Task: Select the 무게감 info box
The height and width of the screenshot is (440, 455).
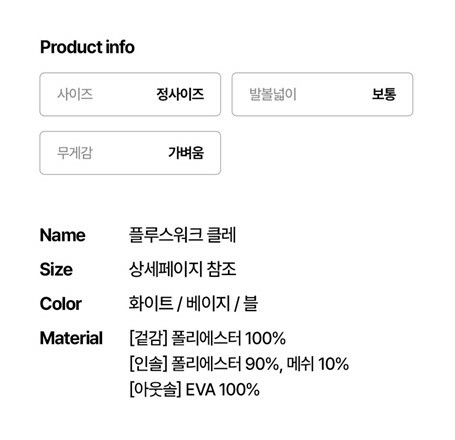Action: [x=130, y=153]
